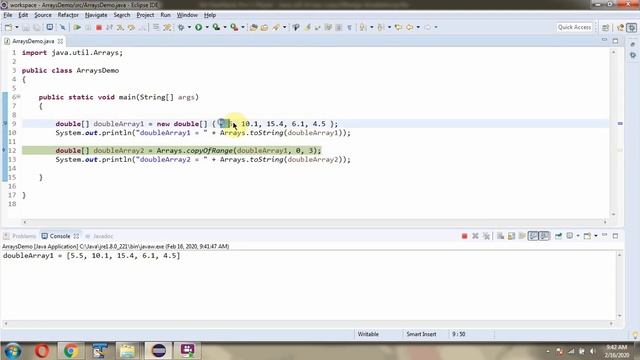Open the New file dropdown arrow
The width and height of the screenshot is (640, 360).
tap(17, 27)
